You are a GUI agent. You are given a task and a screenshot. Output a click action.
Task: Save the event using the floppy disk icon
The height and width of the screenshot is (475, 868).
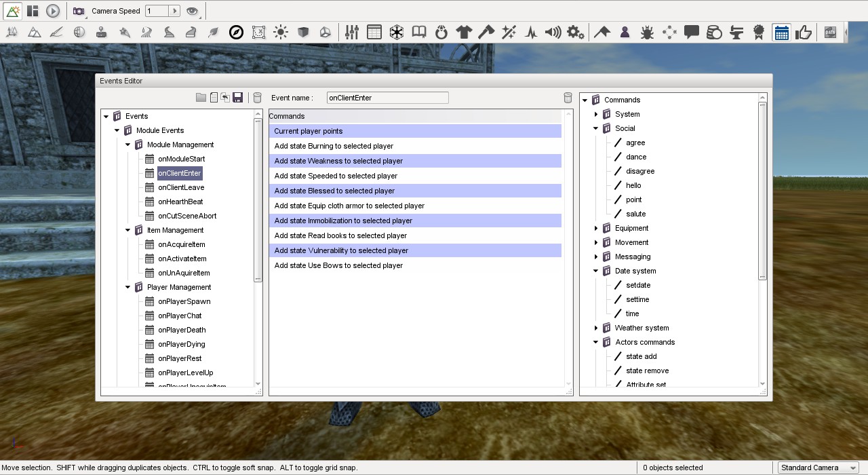(237, 97)
